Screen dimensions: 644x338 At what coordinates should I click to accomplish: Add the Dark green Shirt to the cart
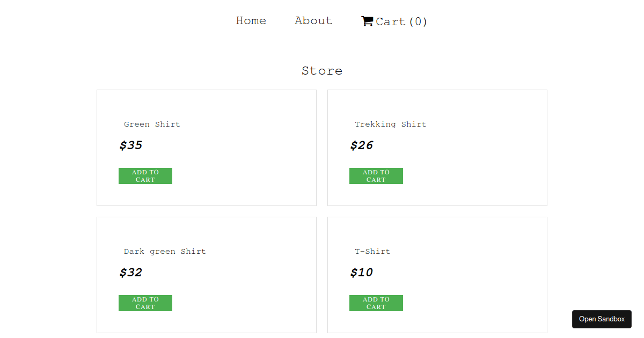point(145,303)
